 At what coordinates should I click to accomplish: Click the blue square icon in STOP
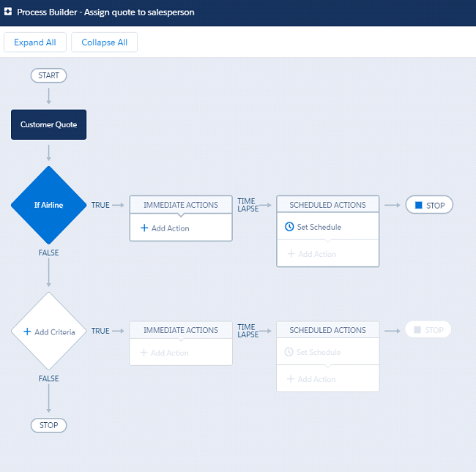419,205
